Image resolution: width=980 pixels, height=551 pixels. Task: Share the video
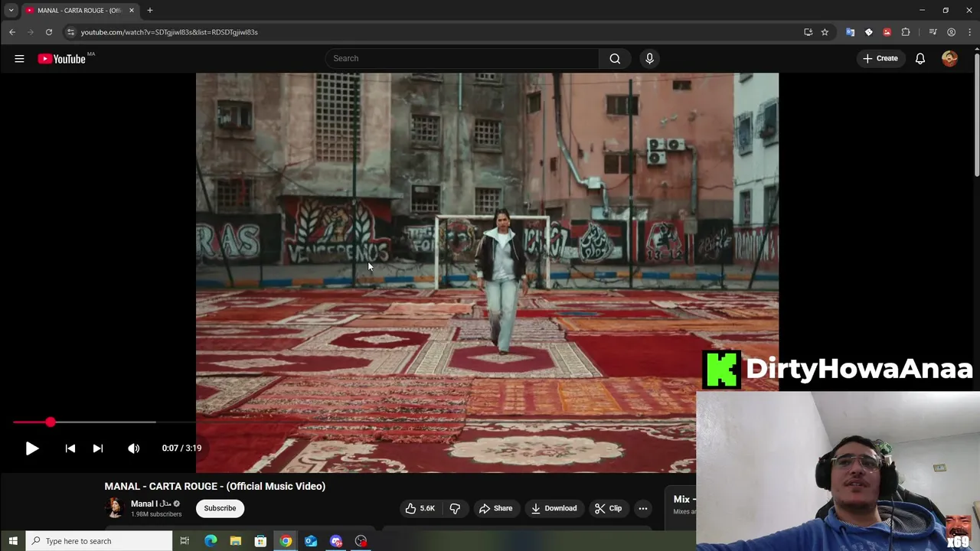(x=495, y=508)
